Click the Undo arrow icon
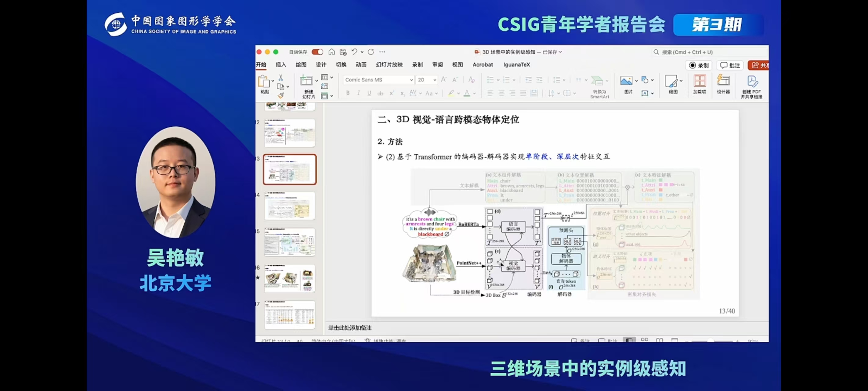Viewport: 868px width, 391px height. coord(354,52)
